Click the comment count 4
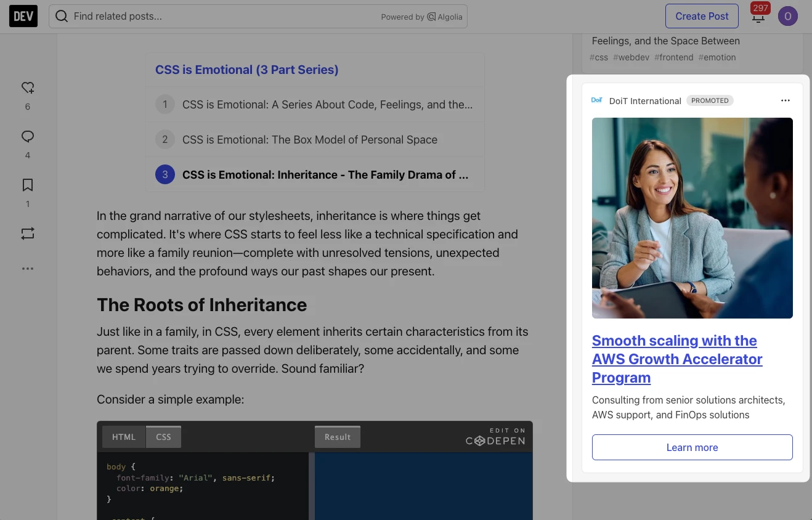Image resolution: width=812 pixels, height=520 pixels. 28,155
